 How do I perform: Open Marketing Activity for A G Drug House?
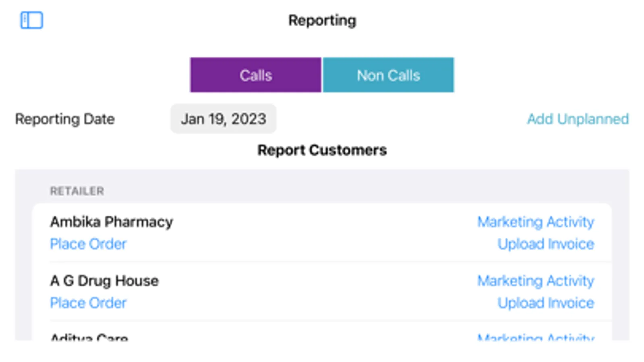tap(535, 281)
